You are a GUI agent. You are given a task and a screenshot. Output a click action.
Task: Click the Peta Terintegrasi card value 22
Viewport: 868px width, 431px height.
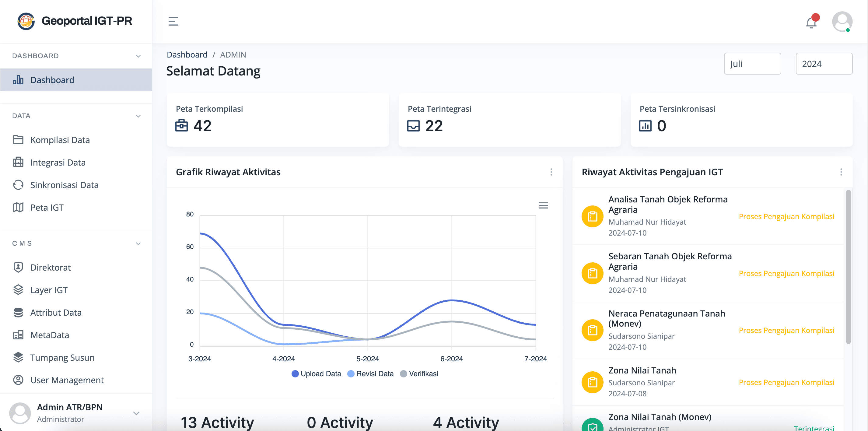coord(434,126)
